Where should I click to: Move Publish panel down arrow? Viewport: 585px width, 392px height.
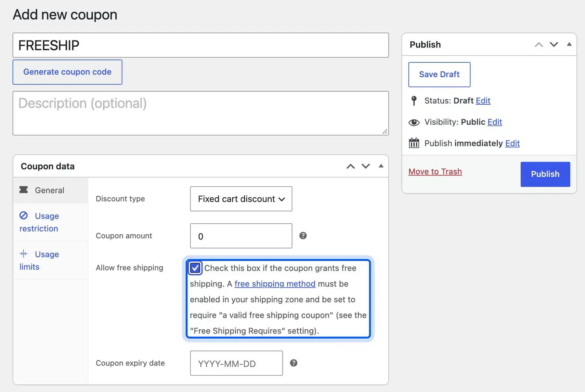pyautogui.click(x=554, y=45)
